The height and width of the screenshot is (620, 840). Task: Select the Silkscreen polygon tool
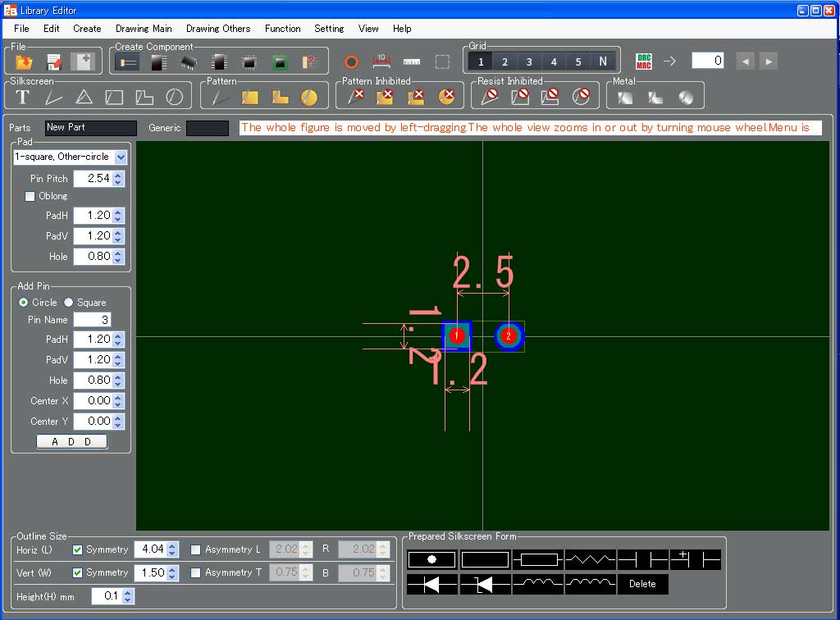pos(144,97)
